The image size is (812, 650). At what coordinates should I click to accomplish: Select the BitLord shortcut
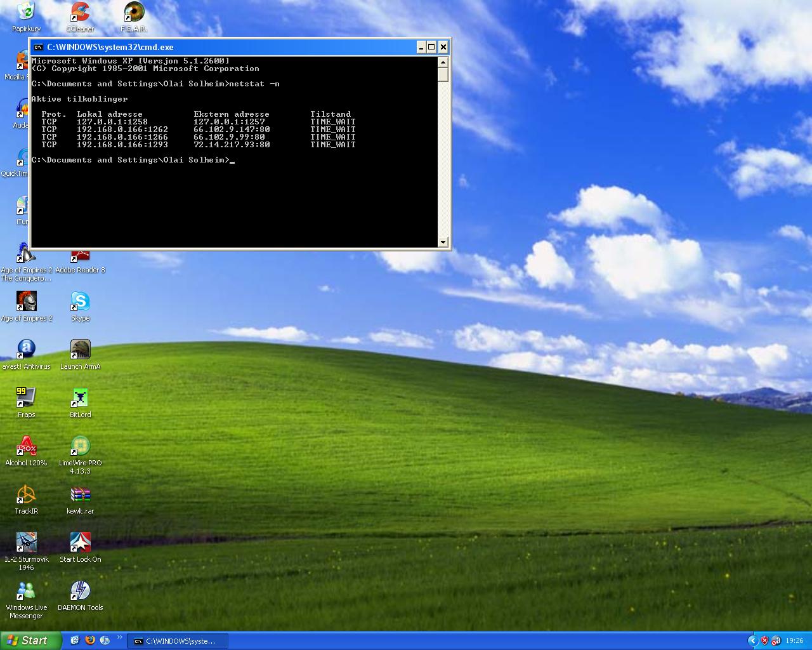(80, 402)
